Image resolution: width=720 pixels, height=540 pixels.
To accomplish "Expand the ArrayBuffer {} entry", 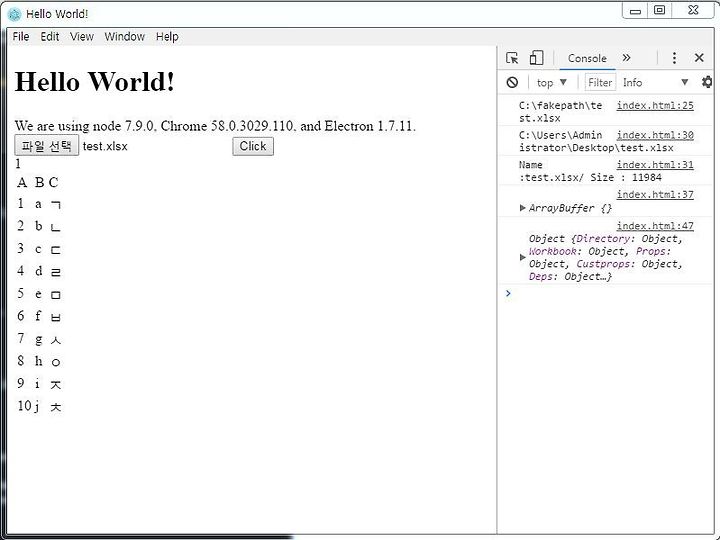I will (x=522, y=208).
